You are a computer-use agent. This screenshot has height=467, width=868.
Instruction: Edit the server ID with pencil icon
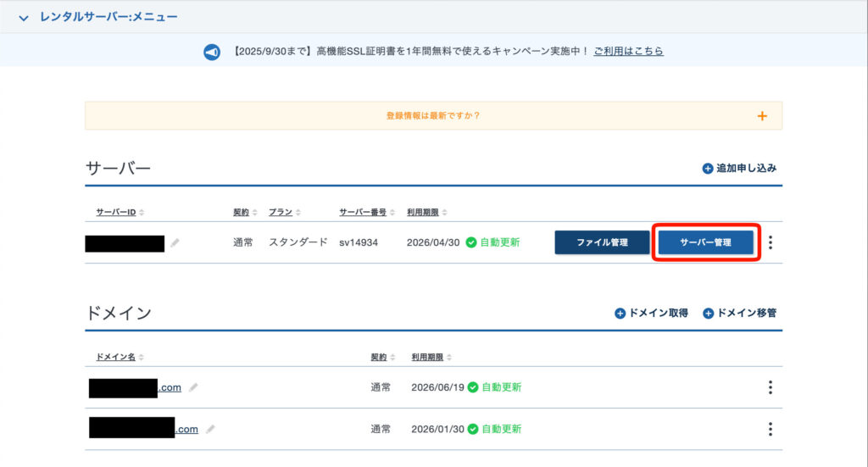[x=175, y=242]
